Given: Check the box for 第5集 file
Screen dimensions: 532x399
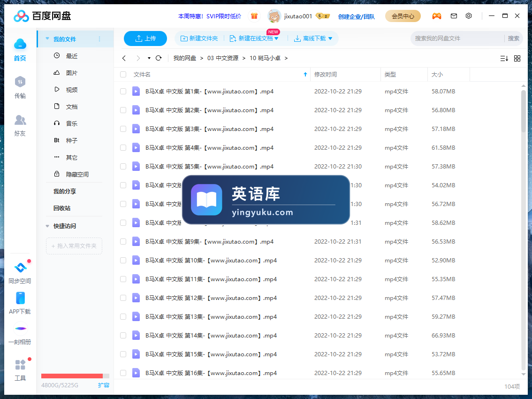Looking at the screenshot, I should tap(123, 166).
